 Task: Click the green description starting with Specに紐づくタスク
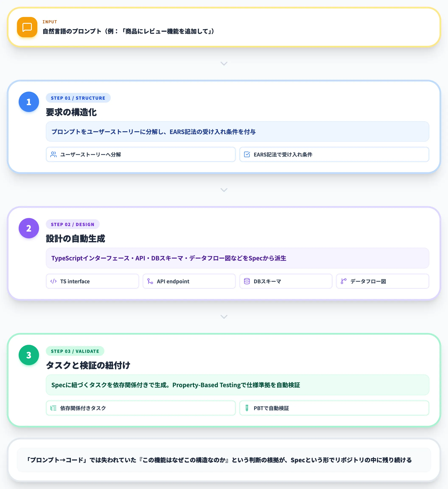pyautogui.click(x=176, y=385)
